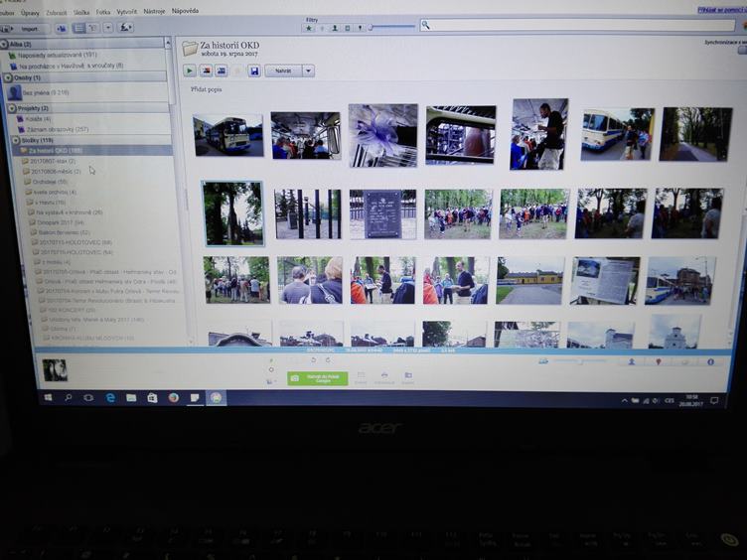
Task: Select the highlighted tree photo thumbnail
Action: (233, 213)
